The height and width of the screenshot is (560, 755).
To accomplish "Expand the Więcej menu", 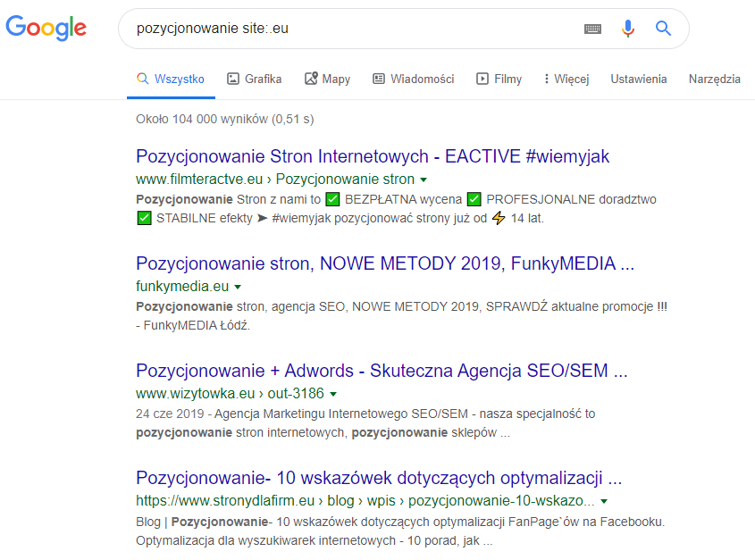I will (566, 79).
